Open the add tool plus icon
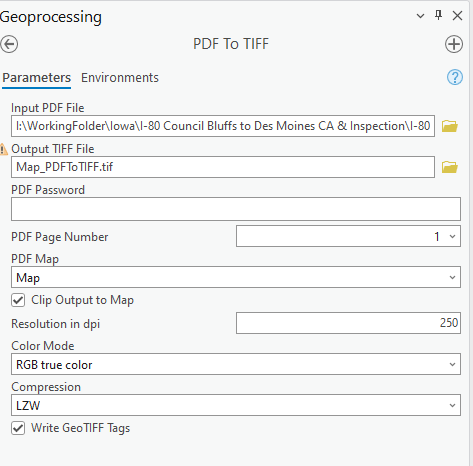The image size is (473, 466). (x=454, y=44)
